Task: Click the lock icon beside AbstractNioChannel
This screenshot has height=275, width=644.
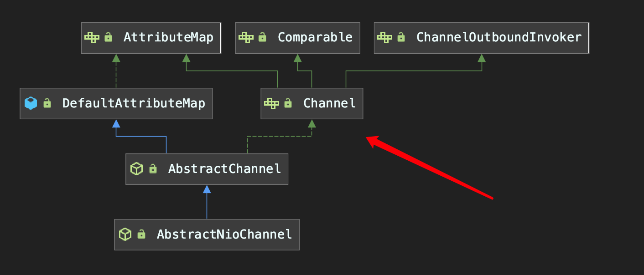Action: [141, 234]
